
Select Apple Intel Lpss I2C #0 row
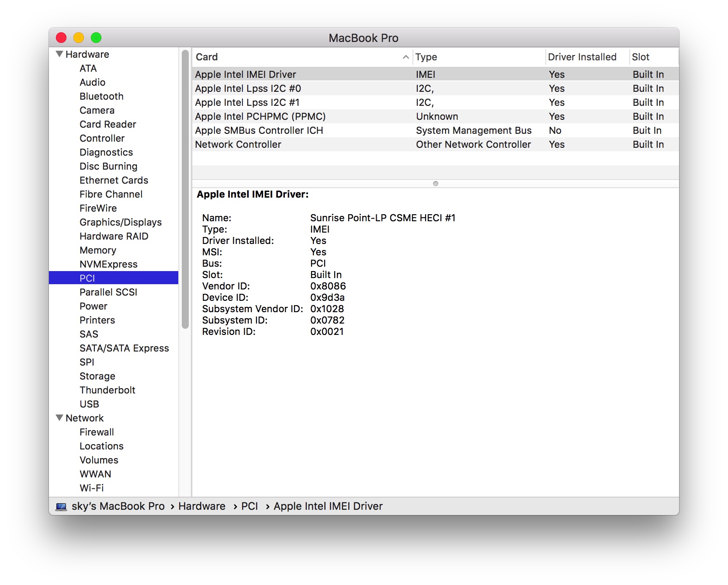(435, 88)
